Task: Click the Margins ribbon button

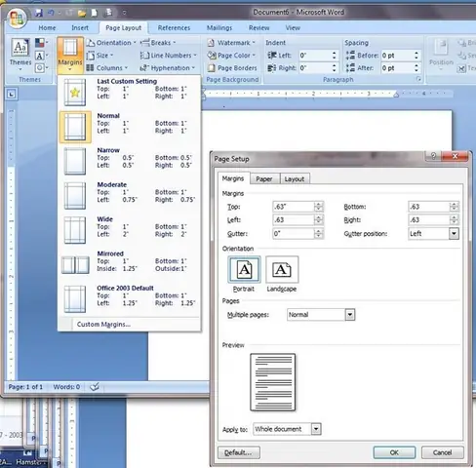Action: click(x=70, y=55)
